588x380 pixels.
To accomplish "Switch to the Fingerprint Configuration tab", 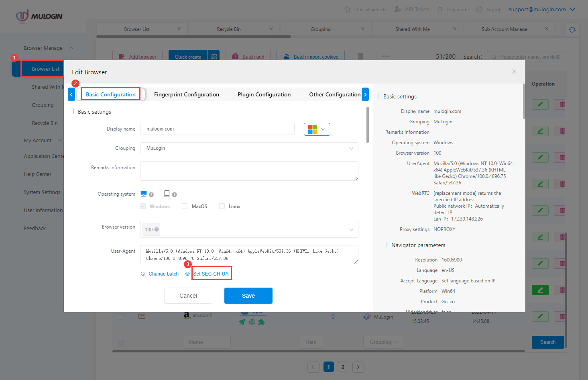I will (186, 94).
